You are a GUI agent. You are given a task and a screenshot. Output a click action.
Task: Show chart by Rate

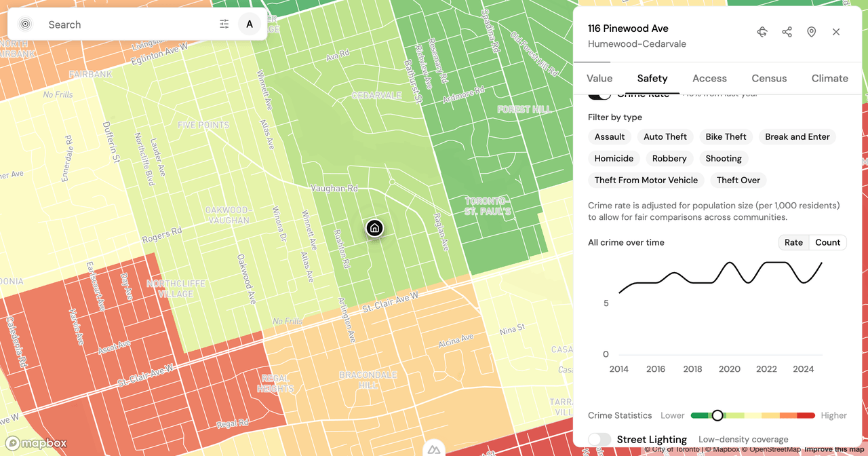pos(793,242)
